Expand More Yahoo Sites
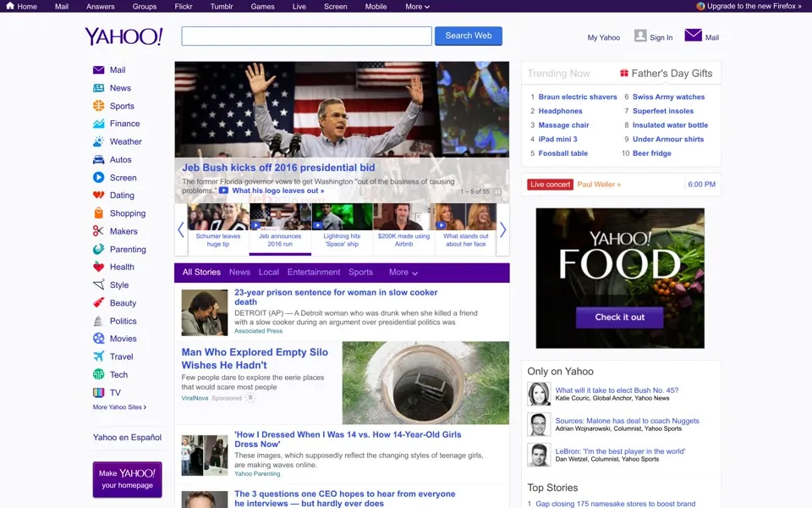812x508 pixels. (x=119, y=407)
